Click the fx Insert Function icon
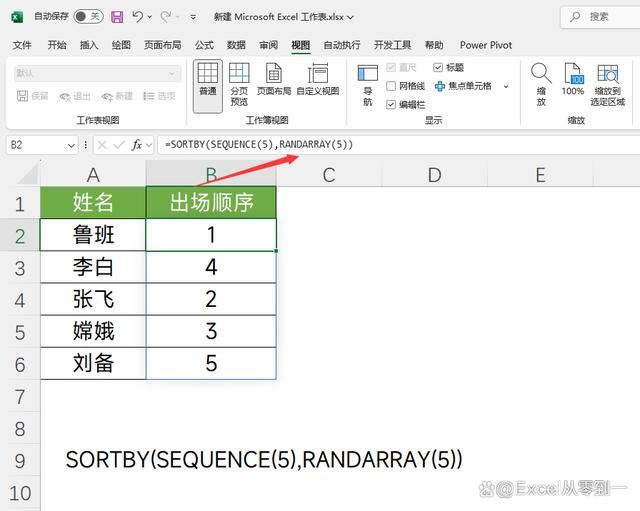The width and height of the screenshot is (640, 511). tap(136, 145)
